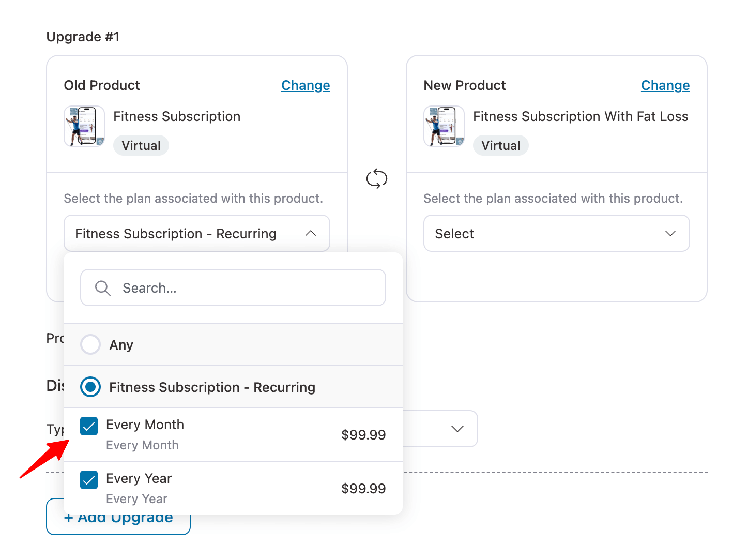This screenshot has height=560, width=733.
Task: Click the Virtual badge under New Product
Action: [500, 145]
